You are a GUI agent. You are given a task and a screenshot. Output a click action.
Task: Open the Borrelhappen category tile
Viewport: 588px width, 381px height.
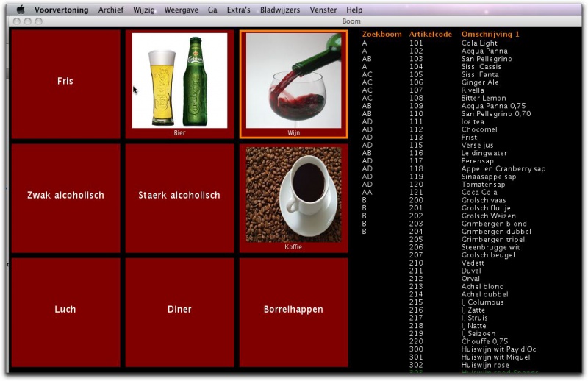(293, 310)
